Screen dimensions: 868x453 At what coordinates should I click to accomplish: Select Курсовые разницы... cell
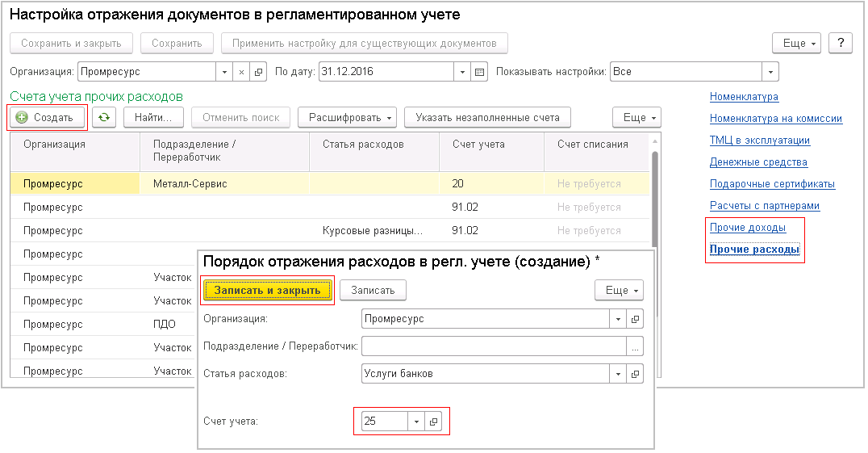[374, 231]
